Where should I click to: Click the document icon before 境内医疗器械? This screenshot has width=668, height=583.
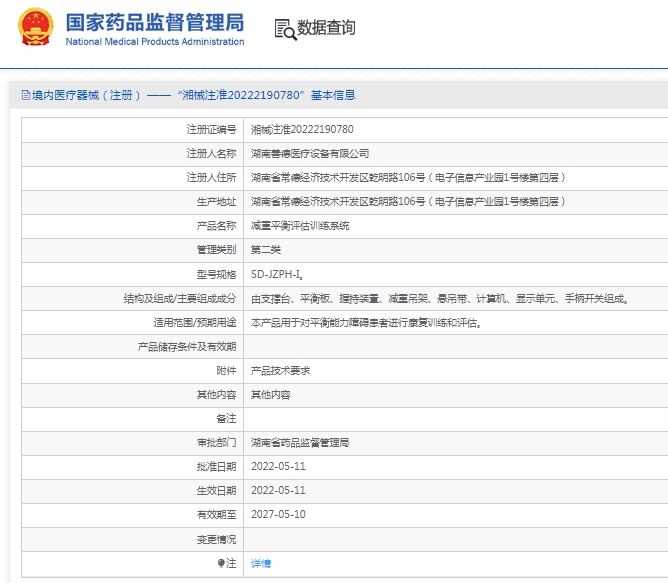[26, 95]
